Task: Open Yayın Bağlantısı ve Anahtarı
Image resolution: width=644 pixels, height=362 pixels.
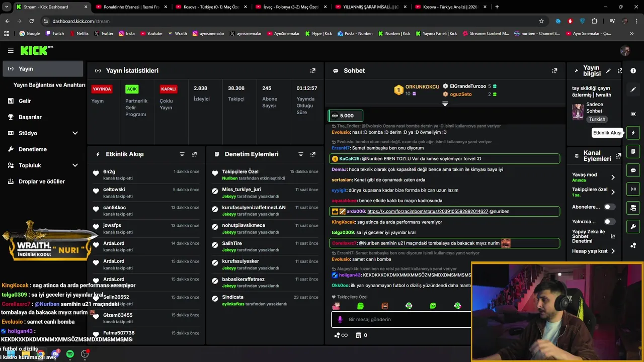Action: [x=49, y=85]
